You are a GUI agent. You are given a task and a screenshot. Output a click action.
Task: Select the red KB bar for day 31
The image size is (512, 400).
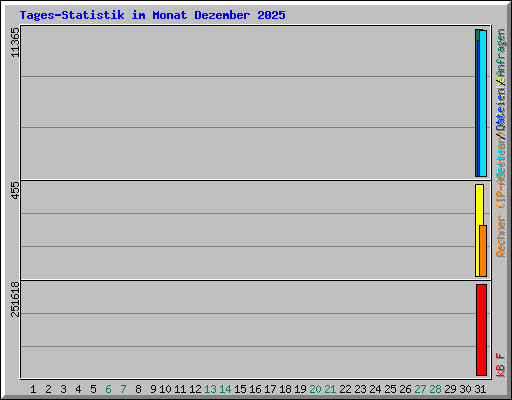tap(481, 330)
